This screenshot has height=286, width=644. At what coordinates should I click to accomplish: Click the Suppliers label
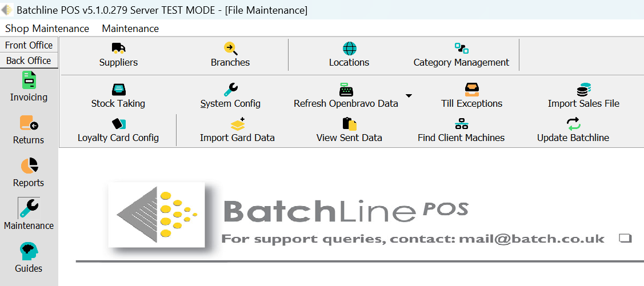pos(118,63)
